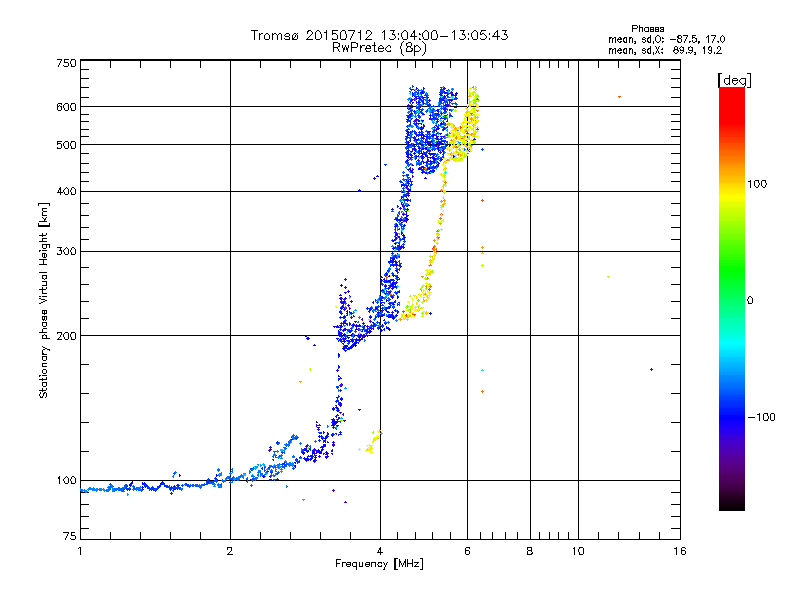800x600 pixels.
Task: Click the colorbar label '-100'
Action: tap(761, 417)
